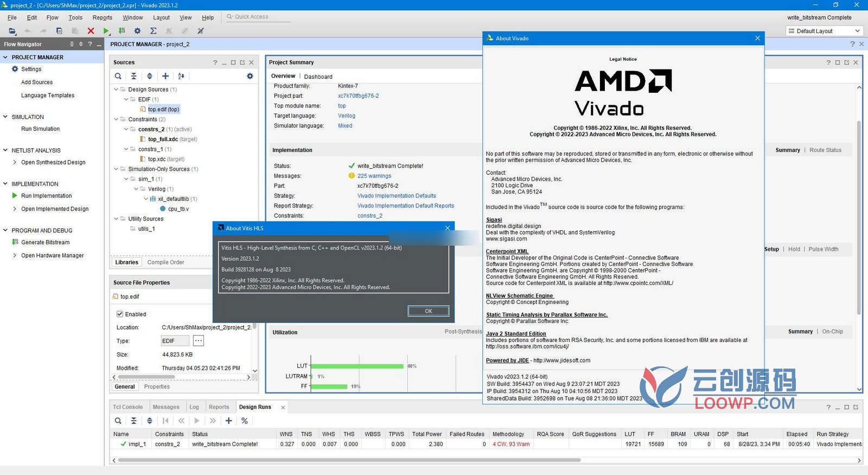This screenshot has height=475, width=868.
Task: Collapse the SIMULATION section
Action: pyautogui.click(x=5, y=117)
